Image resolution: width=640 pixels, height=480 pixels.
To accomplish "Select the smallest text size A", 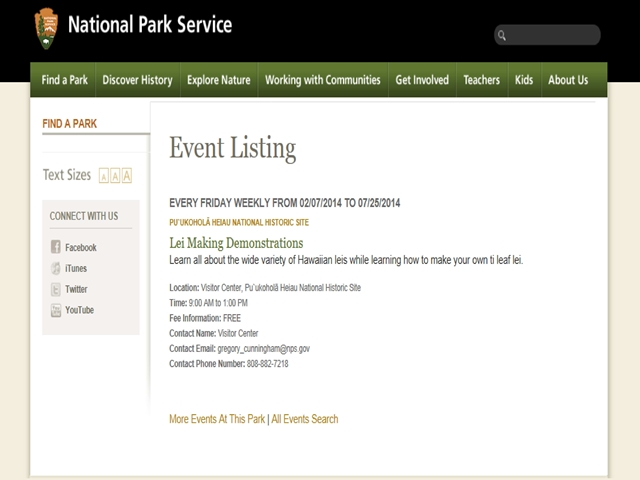I will point(104,176).
